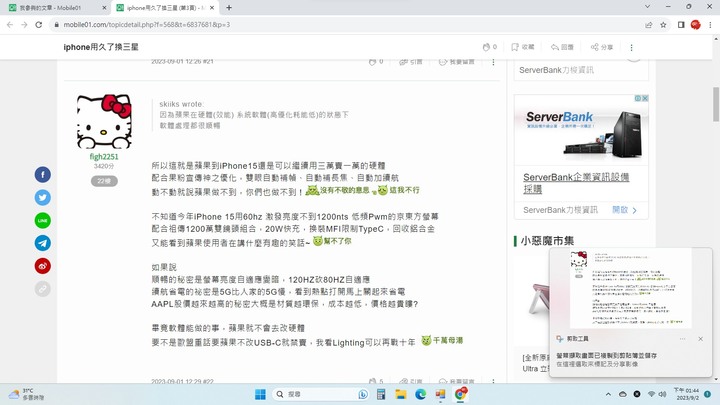
Task: Share the post on Facebook
Action: [43, 174]
